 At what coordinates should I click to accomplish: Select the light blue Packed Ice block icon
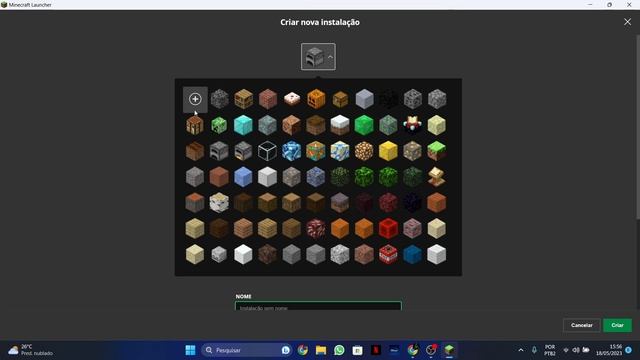(x=243, y=177)
